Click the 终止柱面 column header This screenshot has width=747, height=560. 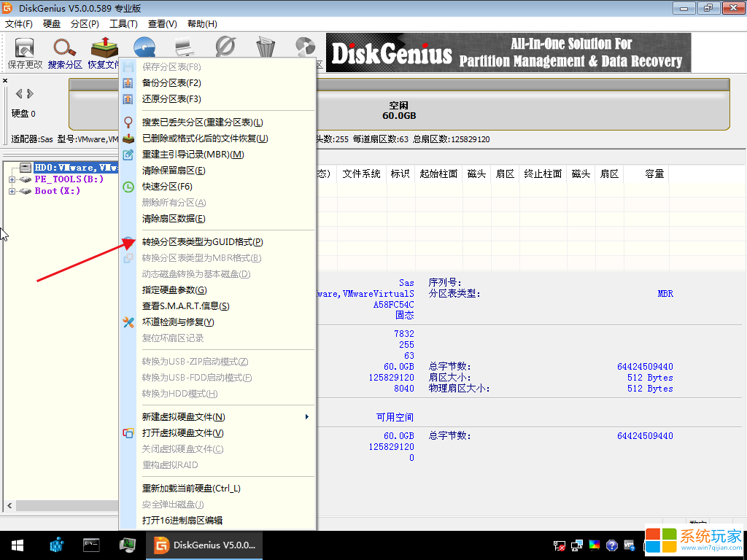(x=543, y=174)
